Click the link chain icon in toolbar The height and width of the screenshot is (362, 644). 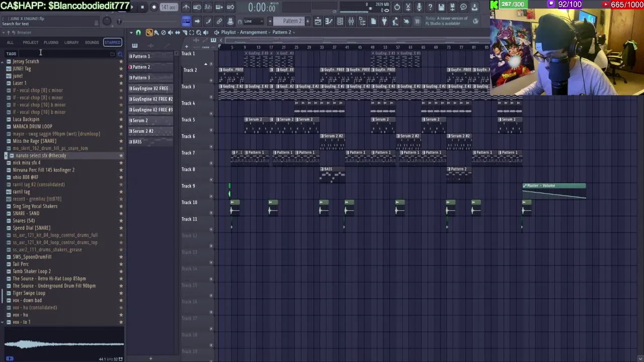[x=219, y=21]
